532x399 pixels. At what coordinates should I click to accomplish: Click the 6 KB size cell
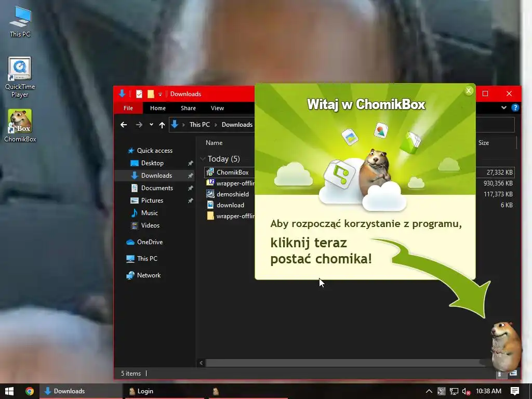point(507,205)
